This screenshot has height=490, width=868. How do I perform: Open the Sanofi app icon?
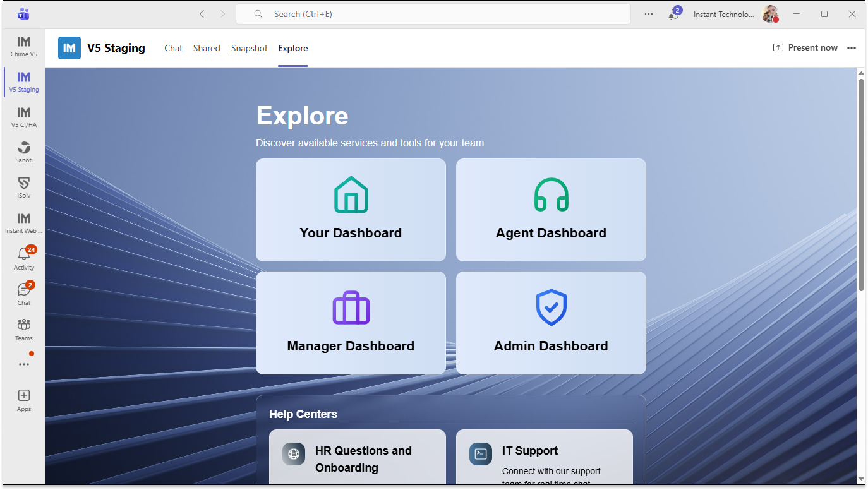(24, 152)
